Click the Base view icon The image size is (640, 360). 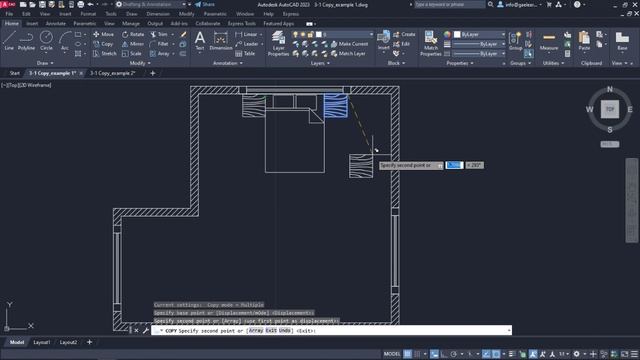622,40
